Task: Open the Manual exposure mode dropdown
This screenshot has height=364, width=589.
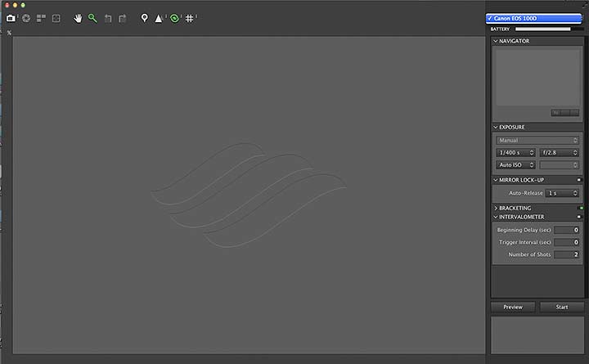Action: pyautogui.click(x=537, y=140)
